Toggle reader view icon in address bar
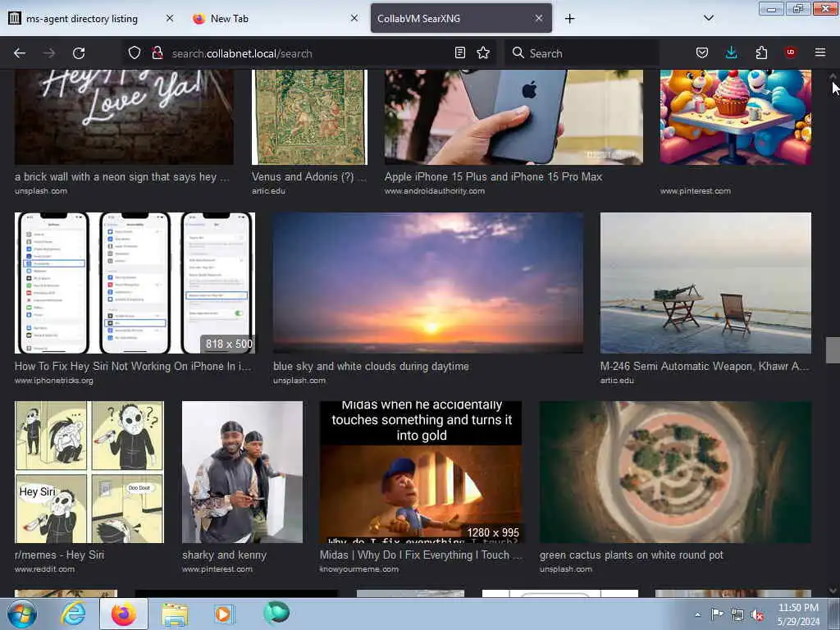The image size is (840, 630). point(459,52)
